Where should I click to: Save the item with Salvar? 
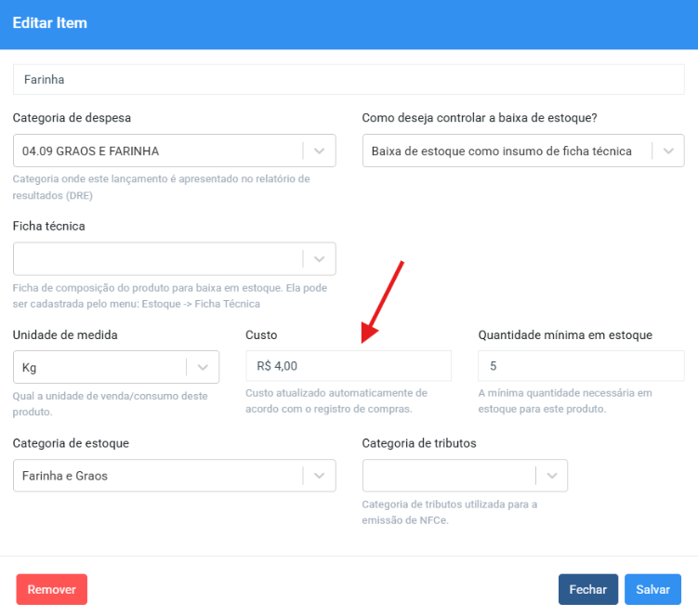(x=652, y=589)
